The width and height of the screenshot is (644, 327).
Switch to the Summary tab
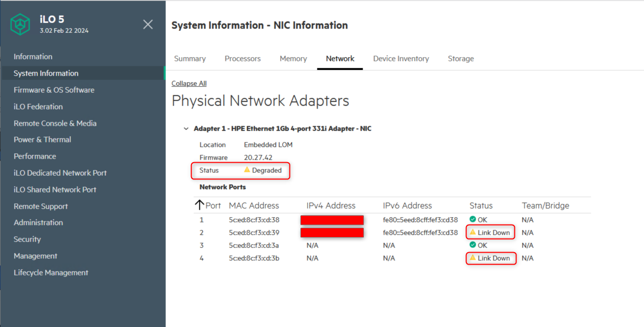(190, 59)
